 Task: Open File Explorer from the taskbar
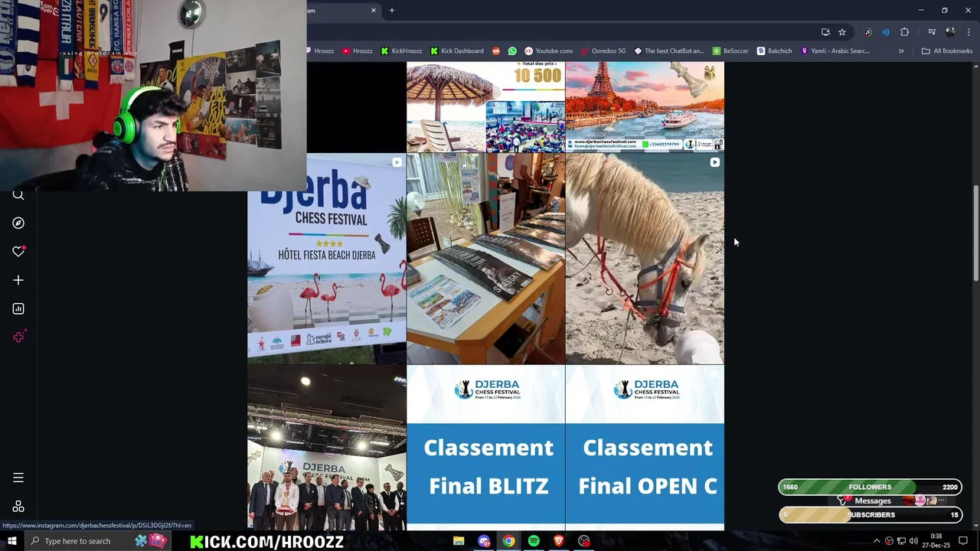(459, 541)
